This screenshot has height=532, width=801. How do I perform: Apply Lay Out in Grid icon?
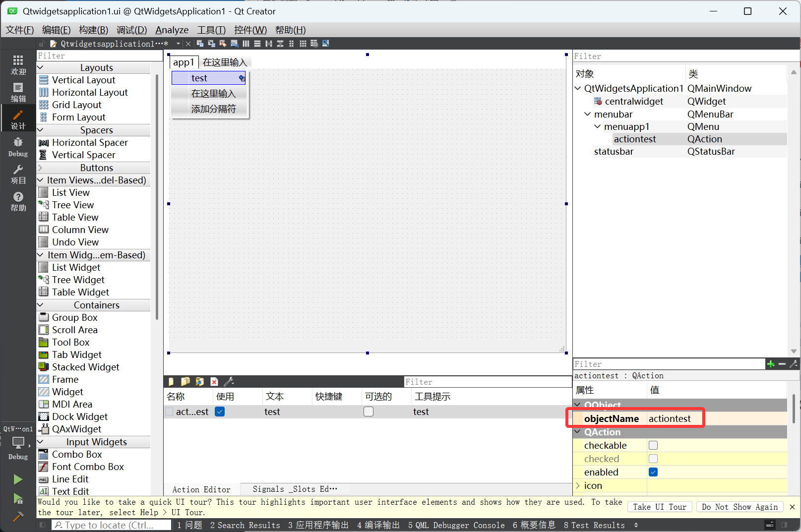pos(303,44)
